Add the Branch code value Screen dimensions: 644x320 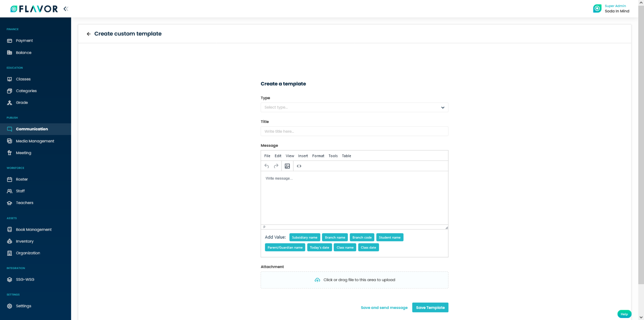(362, 237)
